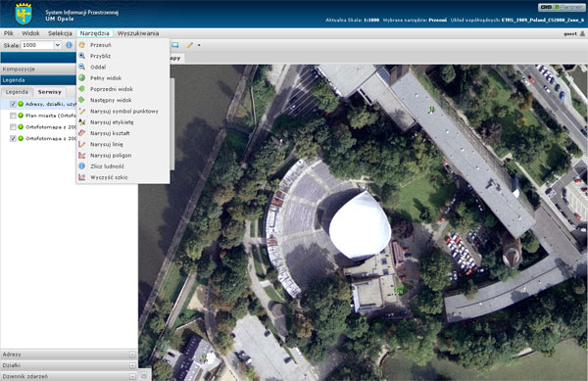
Task: Toggle Adresy, działki layer checkbox
Action: pyautogui.click(x=13, y=104)
